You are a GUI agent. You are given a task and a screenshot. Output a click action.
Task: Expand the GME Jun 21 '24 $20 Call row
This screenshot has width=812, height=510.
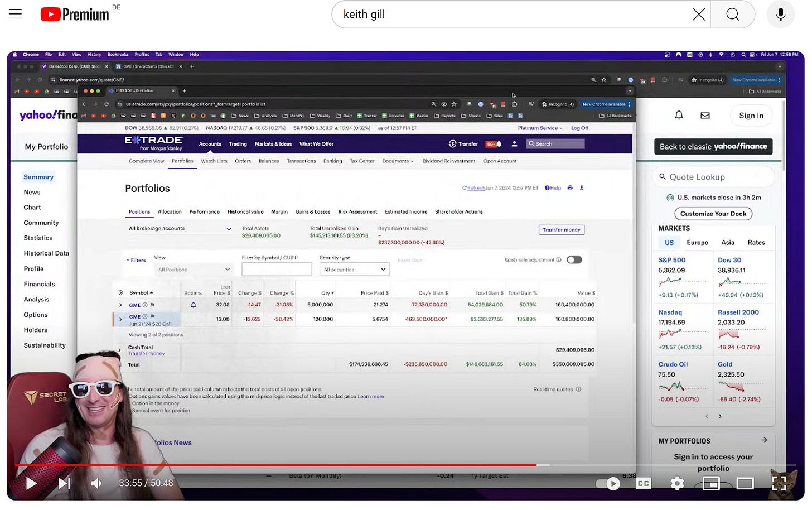[120, 320]
